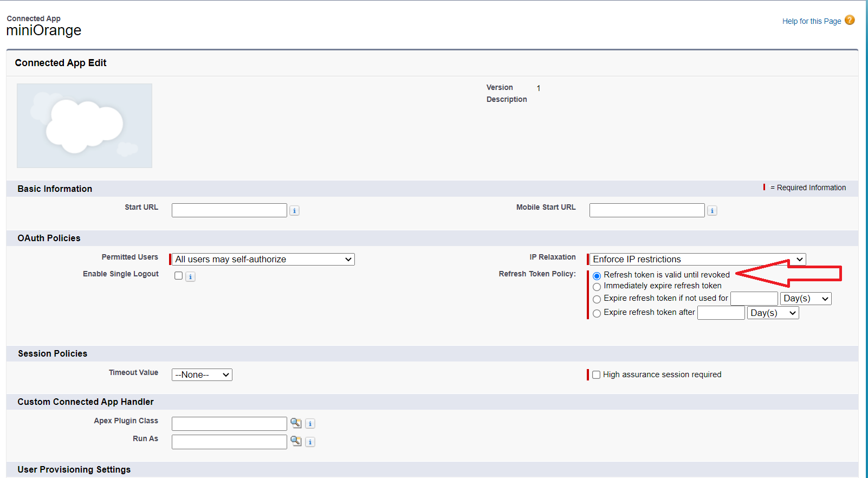Open the IP Relaxation dropdown
The height and width of the screenshot is (478, 868).
(x=698, y=260)
